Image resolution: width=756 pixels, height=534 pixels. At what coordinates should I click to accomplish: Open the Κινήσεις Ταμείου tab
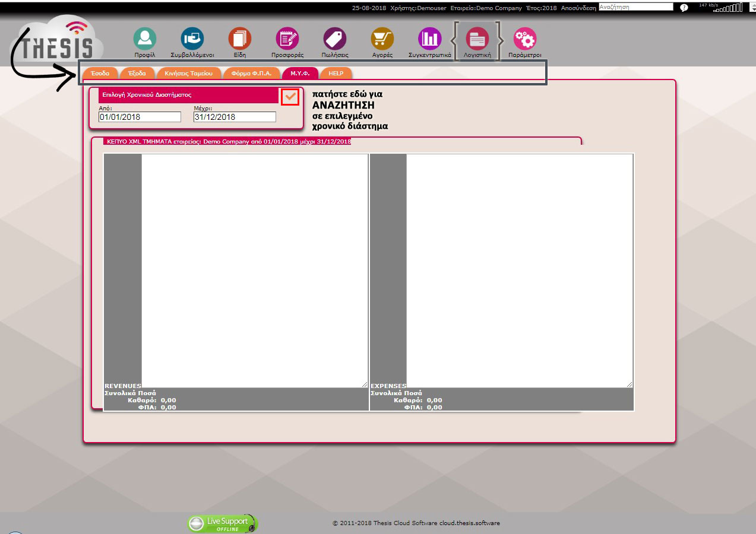[189, 74]
